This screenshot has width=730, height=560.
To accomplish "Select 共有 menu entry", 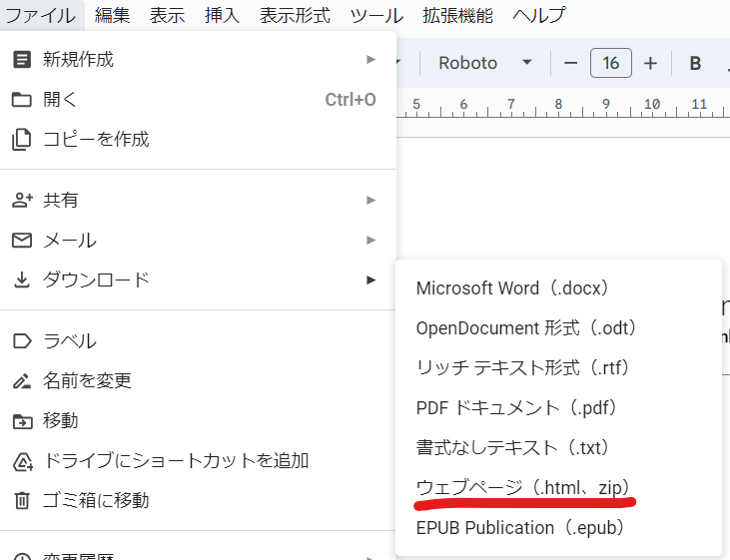I will point(198,201).
